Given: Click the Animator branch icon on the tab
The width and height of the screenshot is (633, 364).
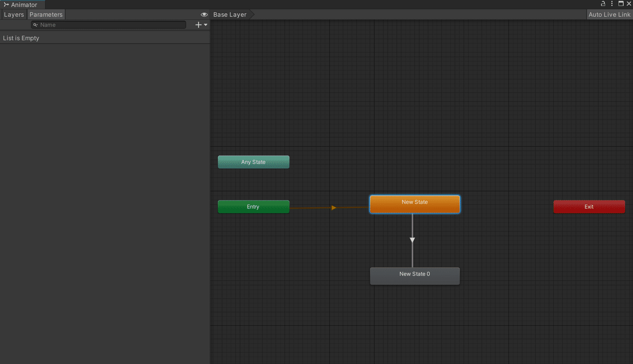Looking at the screenshot, I should pyautogui.click(x=5, y=4).
